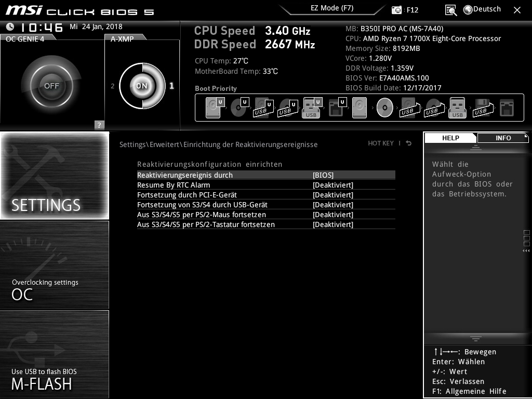Image resolution: width=532 pixels, height=399 pixels.
Task: Open the M-FLASH tile
Action: (x=55, y=354)
